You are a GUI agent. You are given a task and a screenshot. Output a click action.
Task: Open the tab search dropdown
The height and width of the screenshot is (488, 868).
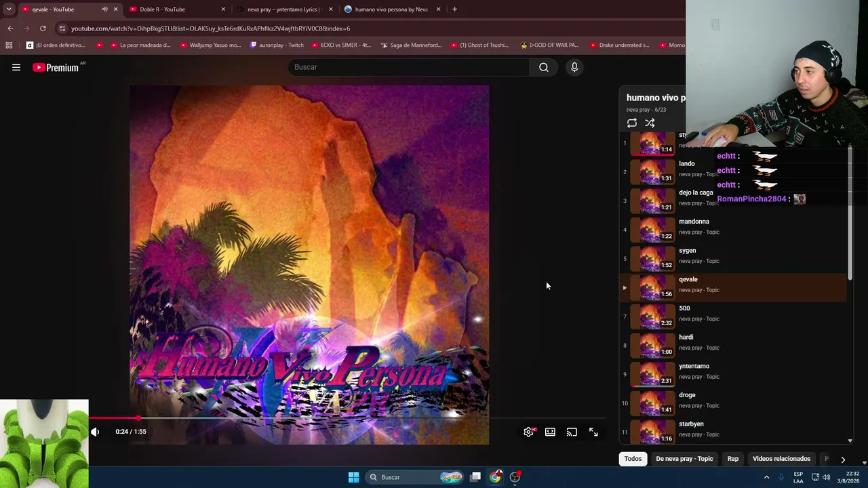tap(9, 9)
